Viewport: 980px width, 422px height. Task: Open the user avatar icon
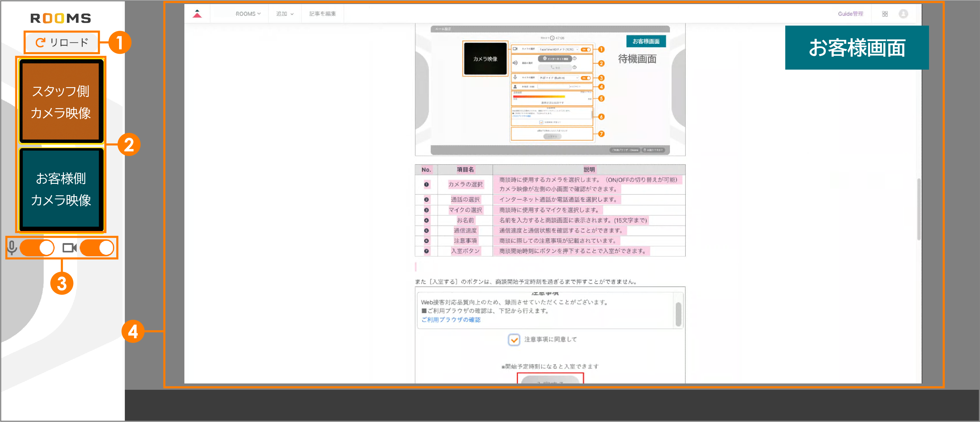[x=903, y=14]
